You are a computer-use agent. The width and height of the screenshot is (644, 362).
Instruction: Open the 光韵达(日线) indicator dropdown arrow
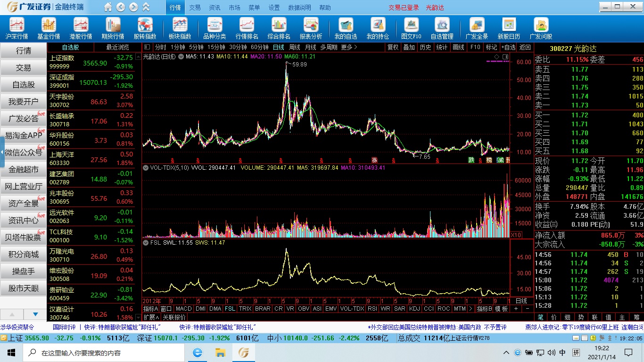click(x=181, y=57)
